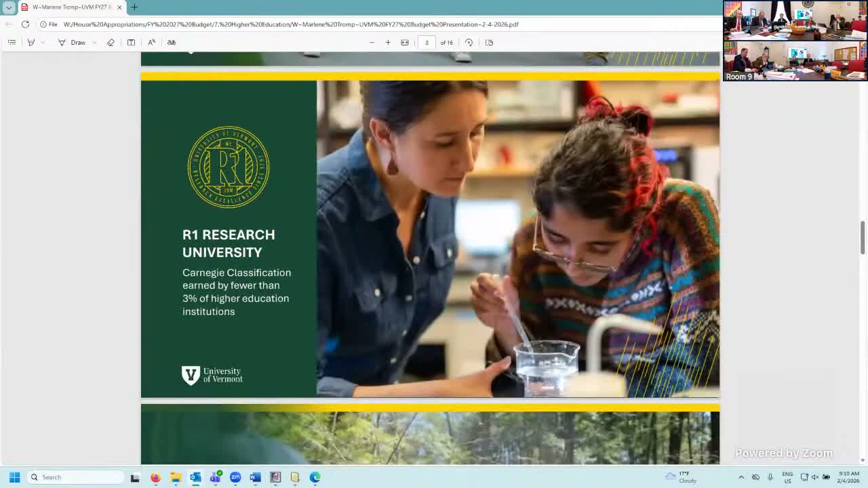868x488 pixels.
Task: Rotate the PDF page
Action: pos(469,42)
